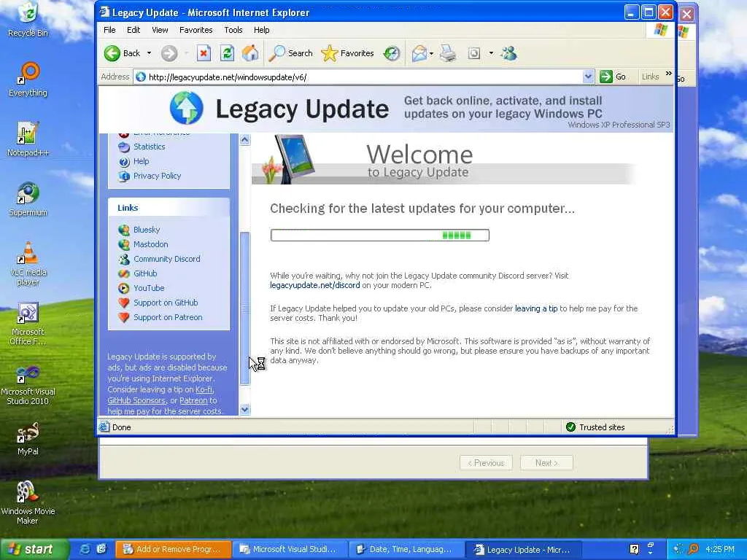Screen dimensions: 747x560
Task: Open the Edit menu
Action: click(133, 29)
